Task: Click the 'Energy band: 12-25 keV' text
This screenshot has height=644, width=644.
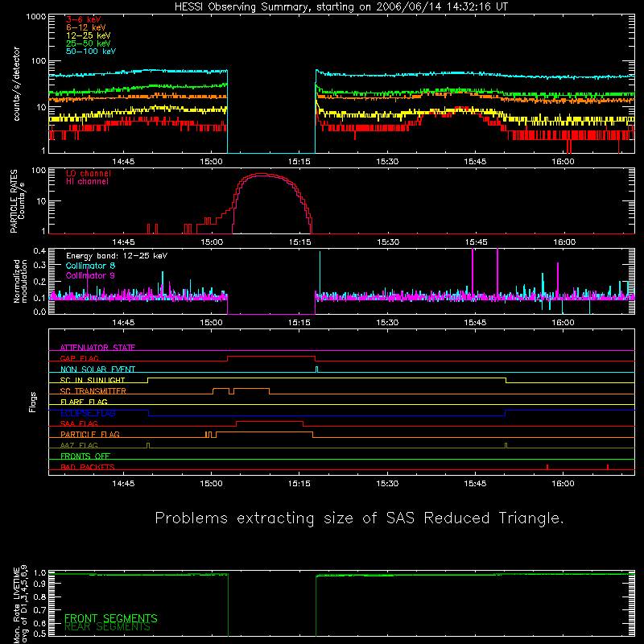Action: click(x=117, y=256)
